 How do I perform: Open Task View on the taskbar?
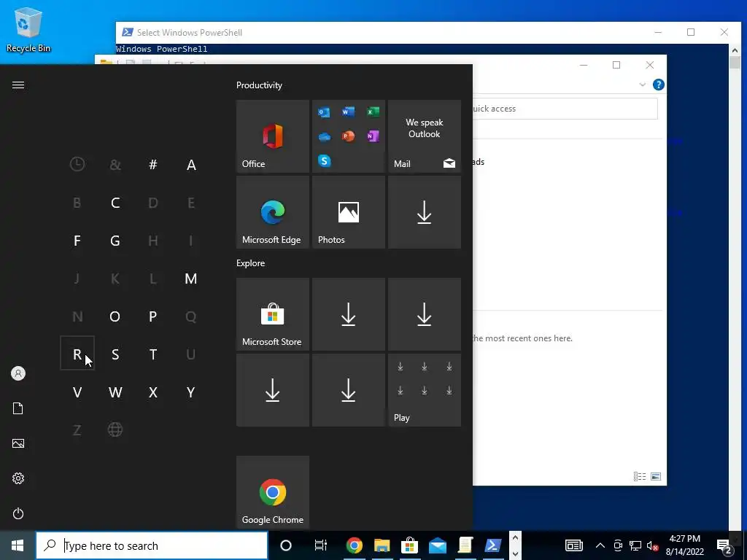tap(321, 545)
